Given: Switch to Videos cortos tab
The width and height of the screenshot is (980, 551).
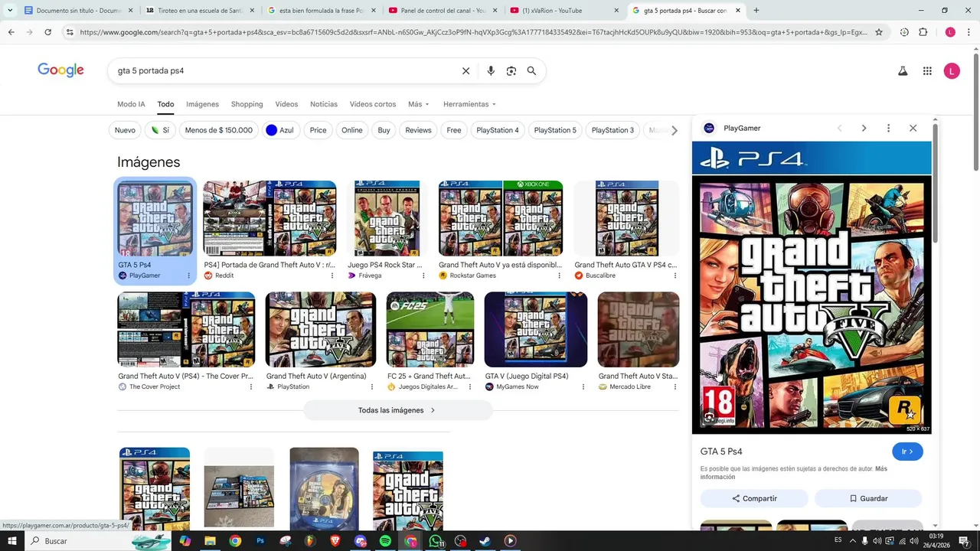Looking at the screenshot, I should coord(373,104).
